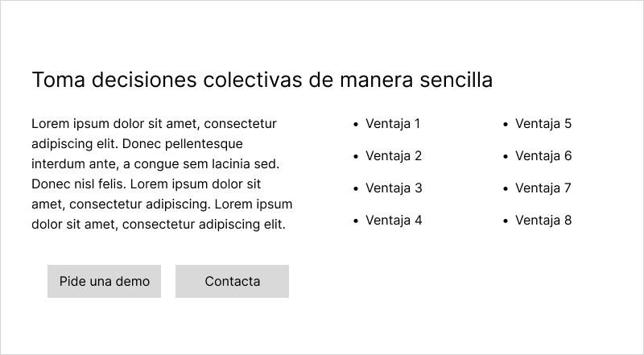The width and height of the screenshot is (644, 355).
Task: Click the heading "Toma decisiones colectivas de manera sencilla"
Action: pos(262,80)
